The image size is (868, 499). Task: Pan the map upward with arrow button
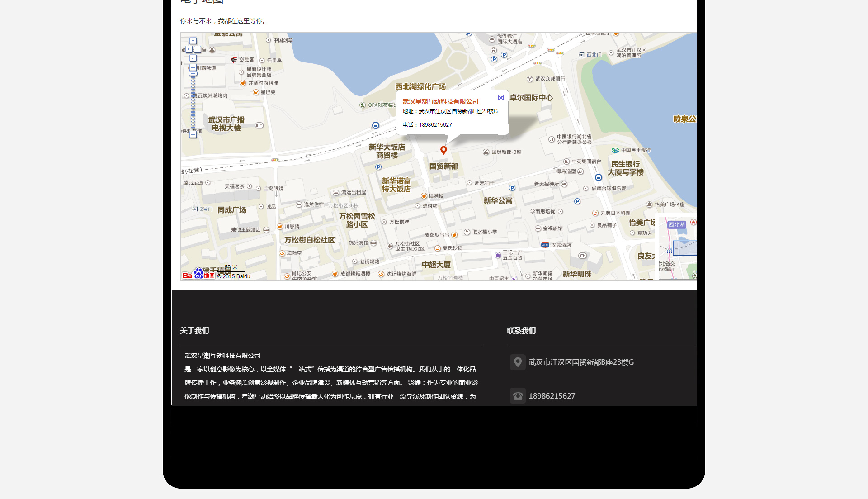pyautogui.click(x=193, y=41)
